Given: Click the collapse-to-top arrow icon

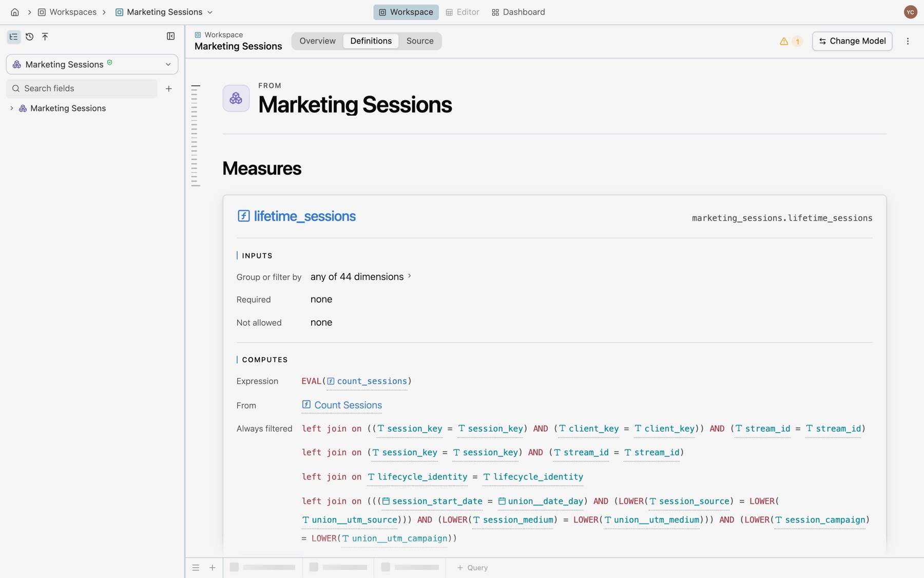Looking at the screenshot, I should coord(45,36).
